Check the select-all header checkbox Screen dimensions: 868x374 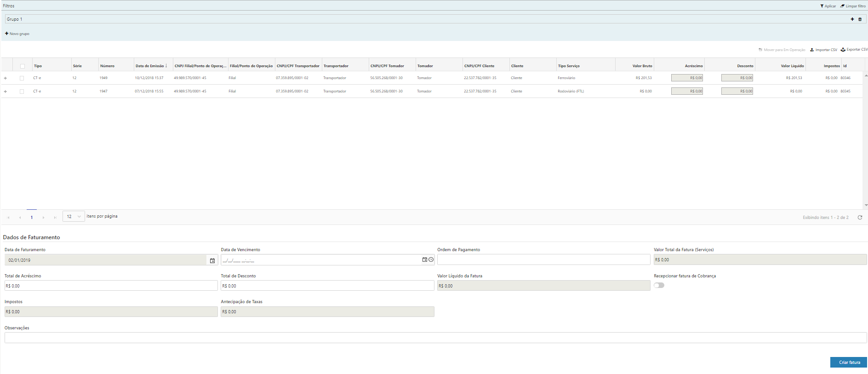[23, 66]
